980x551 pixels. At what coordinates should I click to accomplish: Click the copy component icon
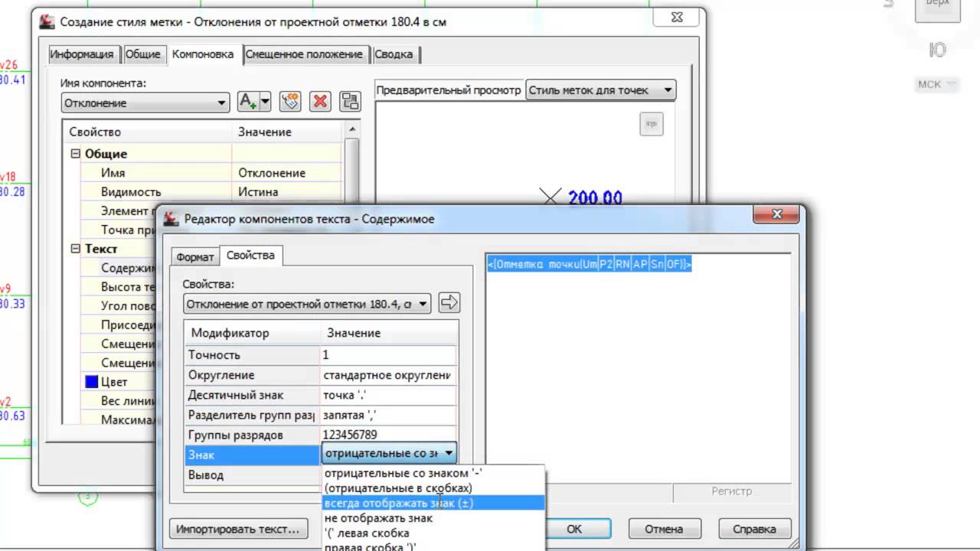289,101
